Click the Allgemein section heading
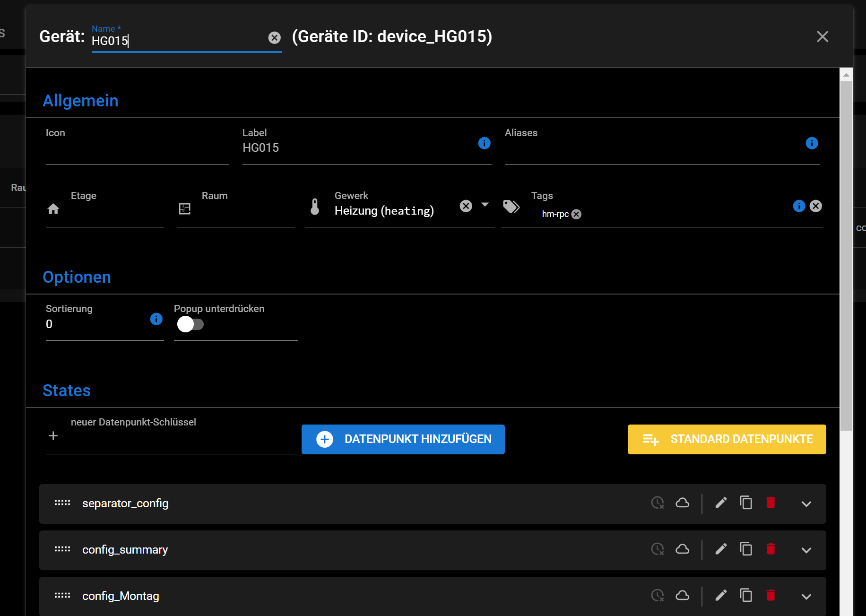 81,101
